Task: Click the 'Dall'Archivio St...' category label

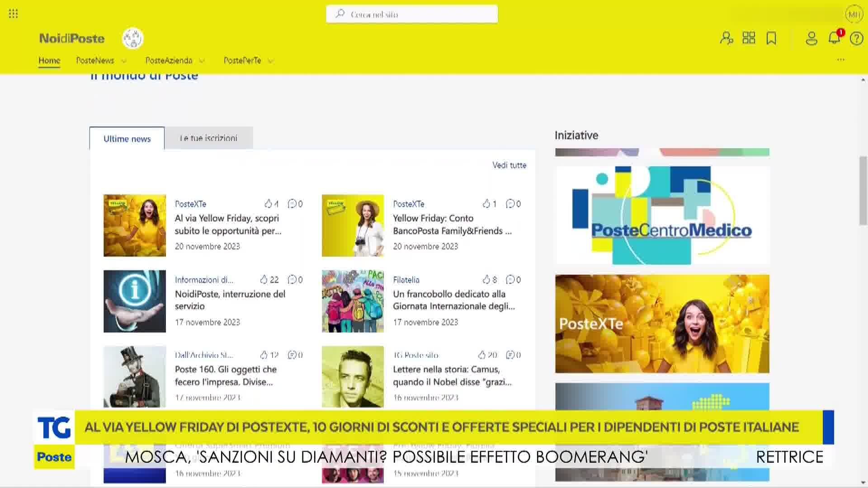Action: [x=204, y=355]
